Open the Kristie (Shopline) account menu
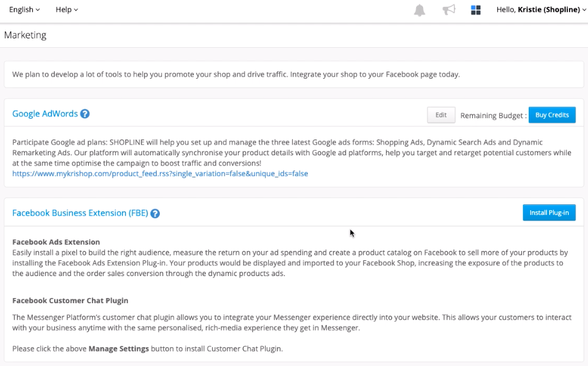588x366 pixels. [541, 9]
